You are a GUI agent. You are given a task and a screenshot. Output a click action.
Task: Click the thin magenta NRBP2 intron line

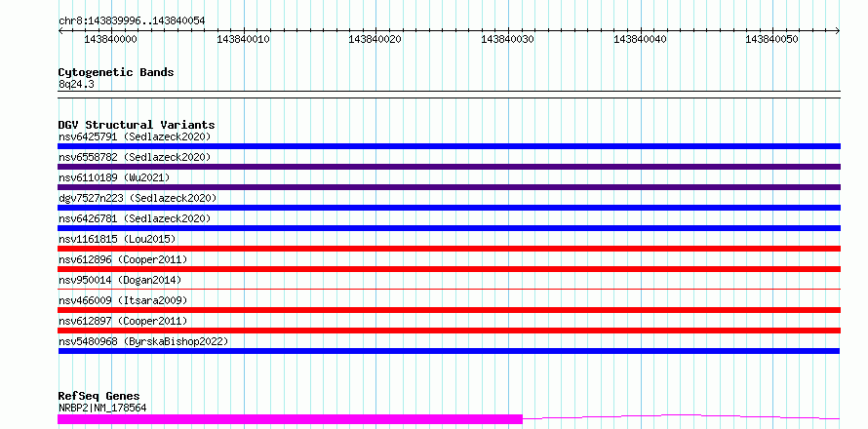pyautogui.click(x=682, y=417)
